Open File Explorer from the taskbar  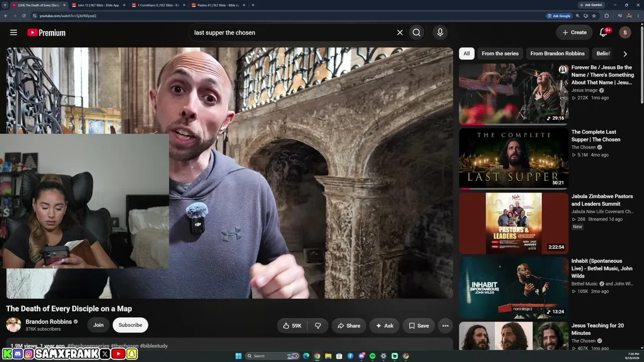[x=328, y=356]
